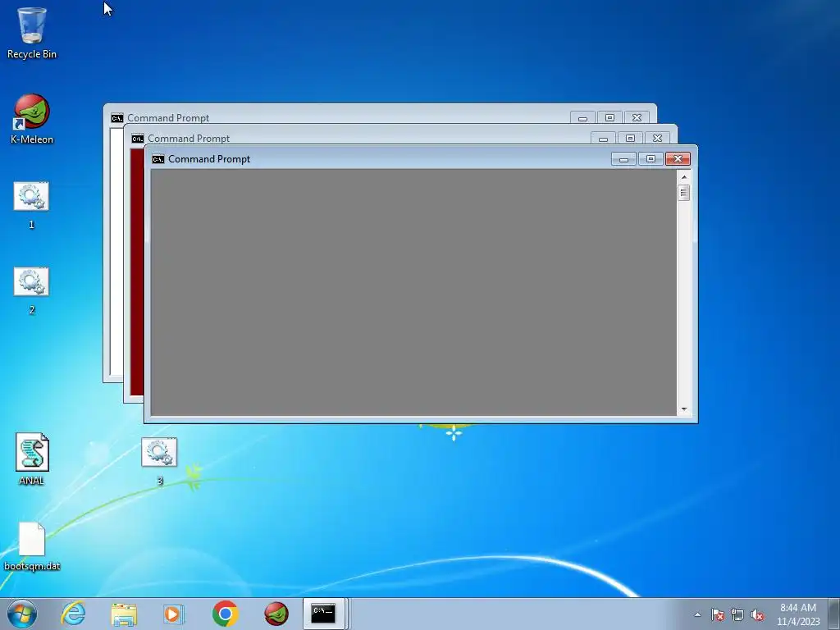This screenshot has height=630, width=840.
Task: Click the Show desktop button
Action: pos(834,614)
